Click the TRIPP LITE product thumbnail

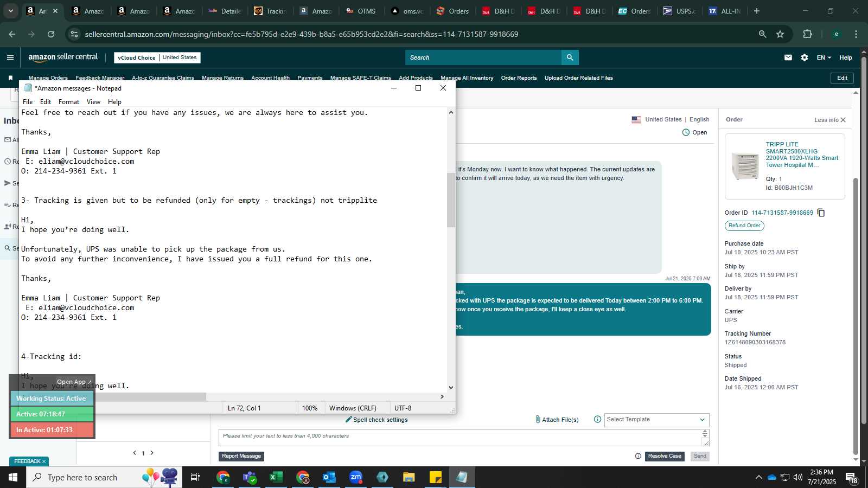click(745, 166)
